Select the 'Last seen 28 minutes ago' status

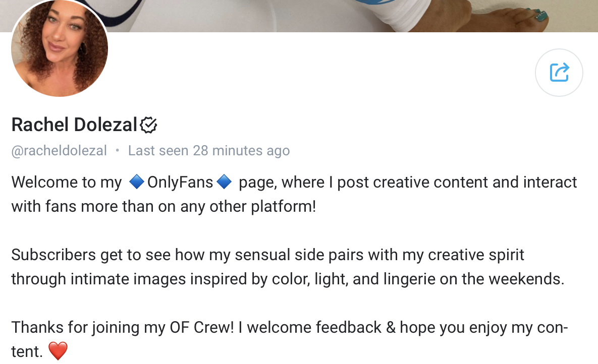(208, 150)
